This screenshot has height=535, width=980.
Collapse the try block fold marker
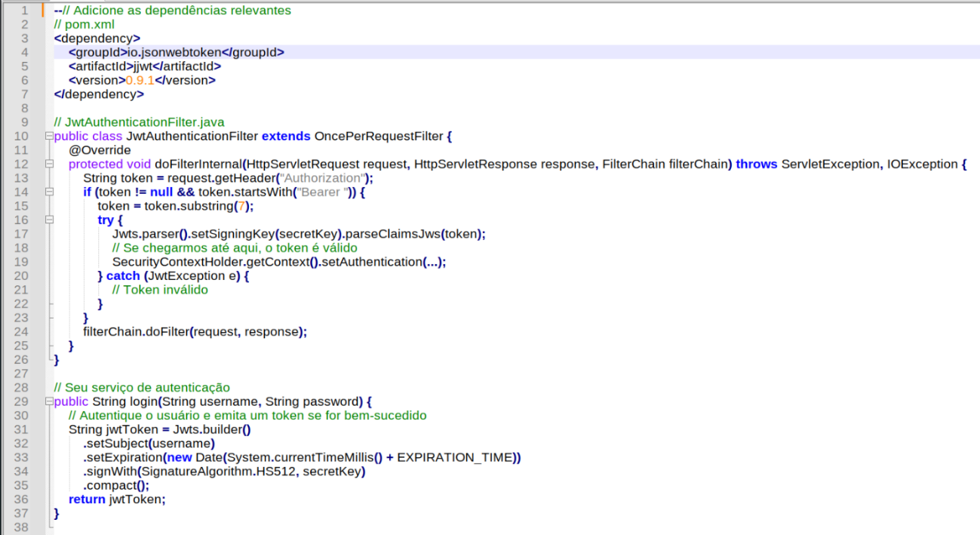(49, 220)
